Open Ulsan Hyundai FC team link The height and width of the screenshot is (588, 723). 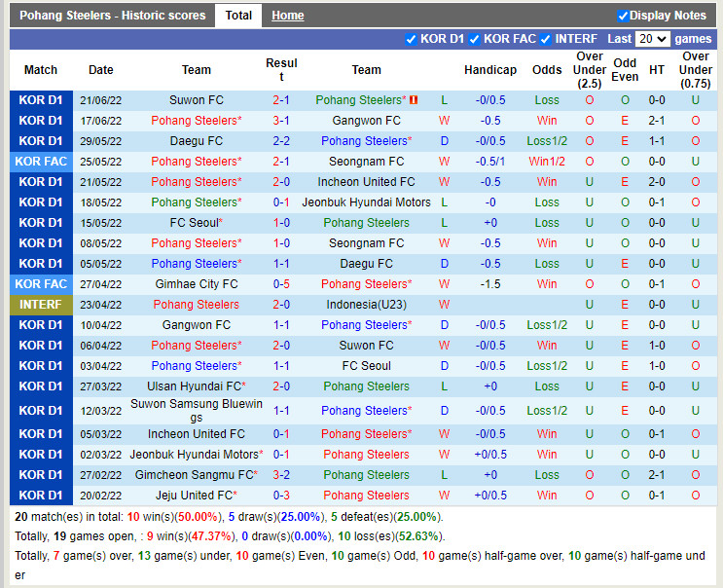[196, 386]
